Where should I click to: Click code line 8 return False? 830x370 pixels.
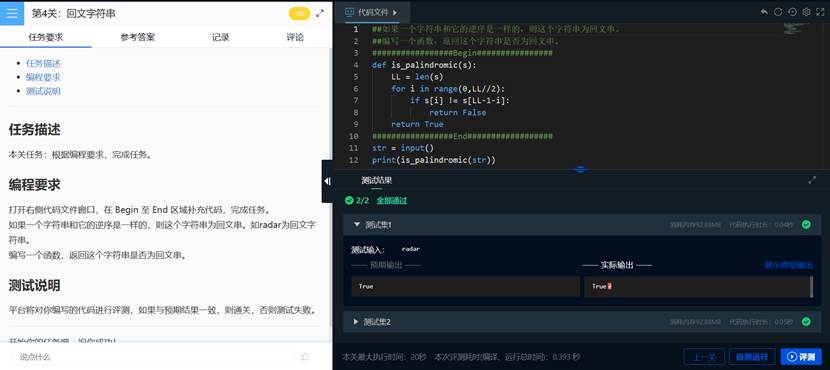point(457,112)
